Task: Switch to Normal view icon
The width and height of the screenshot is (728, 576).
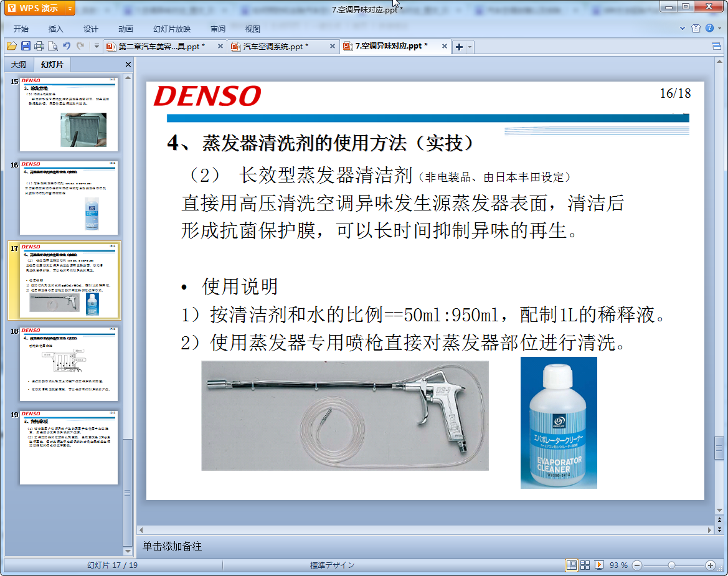Action: 572,565
